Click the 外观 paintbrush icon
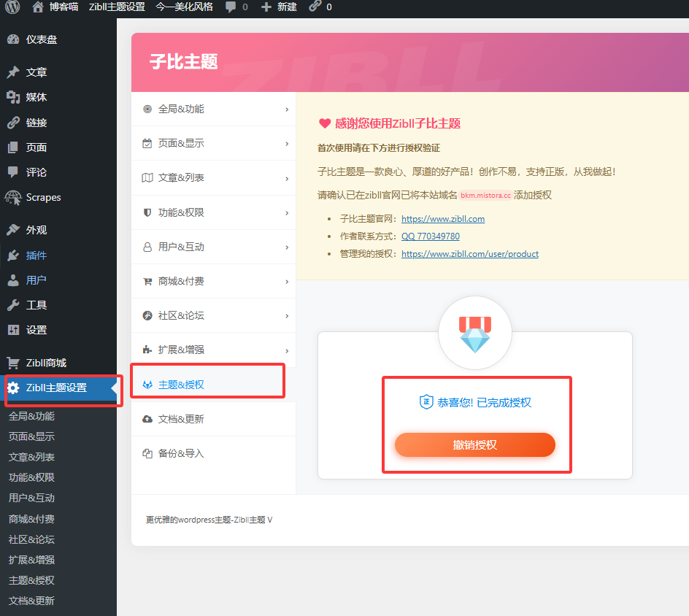This screenshot has width=689, height=616. coord(13,230)
